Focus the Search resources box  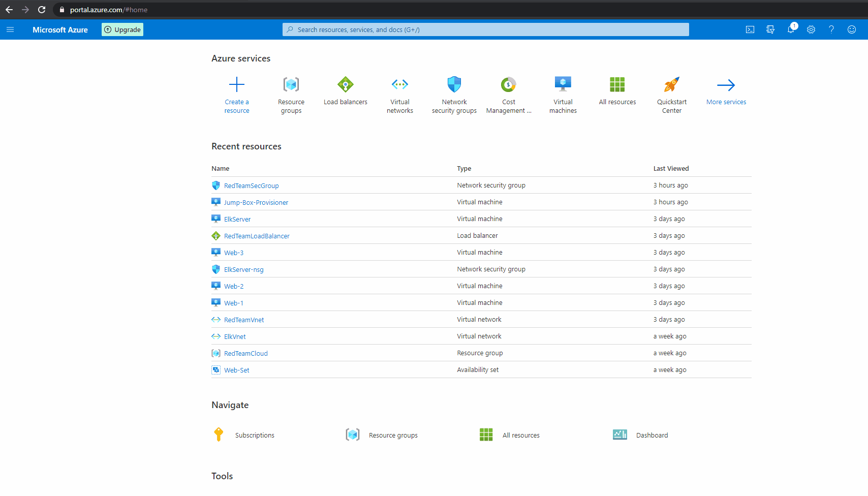(486, 29)
